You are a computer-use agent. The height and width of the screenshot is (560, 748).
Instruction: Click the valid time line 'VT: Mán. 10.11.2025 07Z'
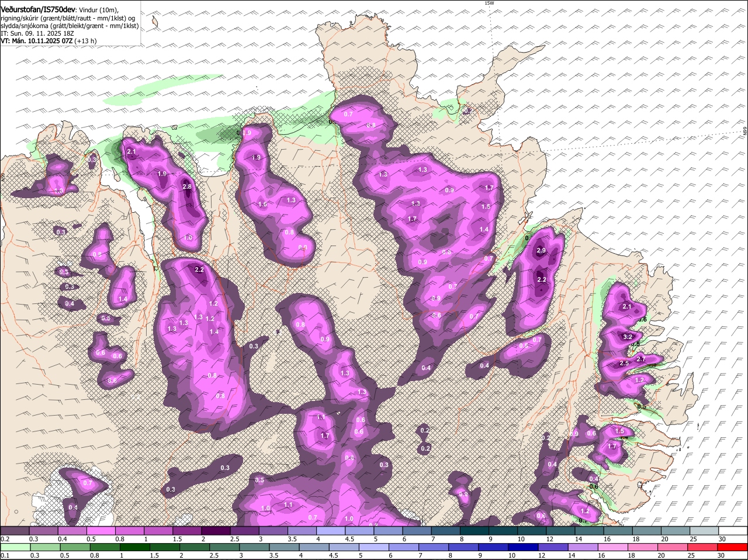(36, 41)
